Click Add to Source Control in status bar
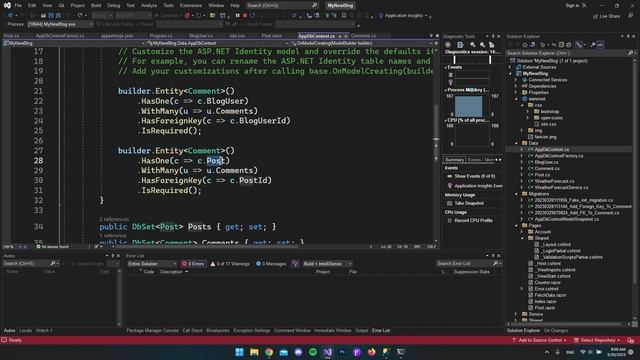Screen dimensions: 640x360 click(540, 340)
